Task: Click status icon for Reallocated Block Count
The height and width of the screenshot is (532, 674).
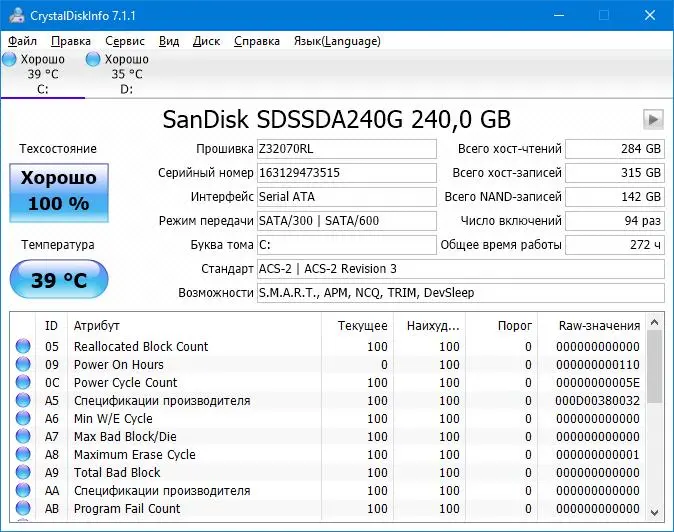Action: [23, 346]
